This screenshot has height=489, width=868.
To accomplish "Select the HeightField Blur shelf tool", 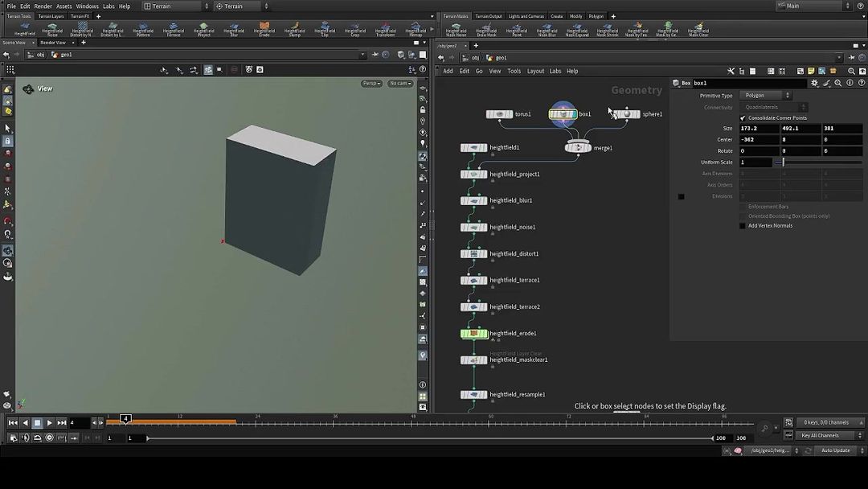I will coord(234,29).
